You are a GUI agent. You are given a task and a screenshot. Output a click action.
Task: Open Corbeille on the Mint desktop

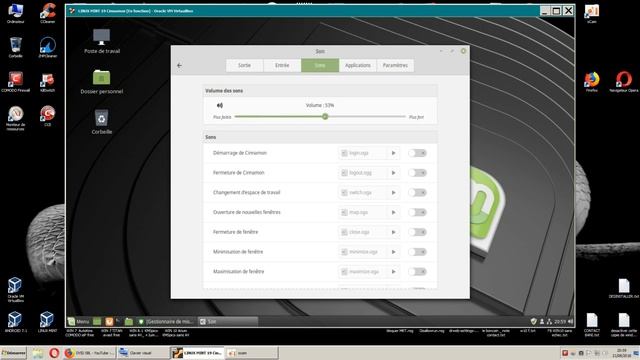[102, 122]
